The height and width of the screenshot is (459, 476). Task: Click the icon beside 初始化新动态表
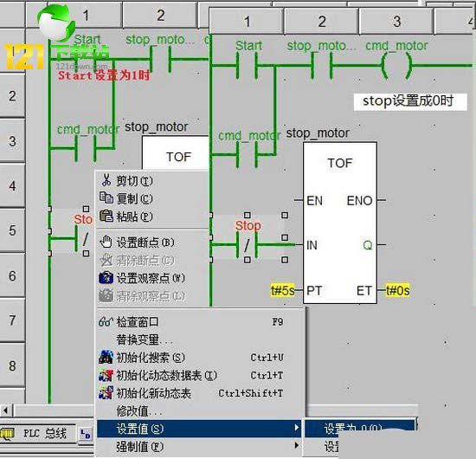point(106,393)
